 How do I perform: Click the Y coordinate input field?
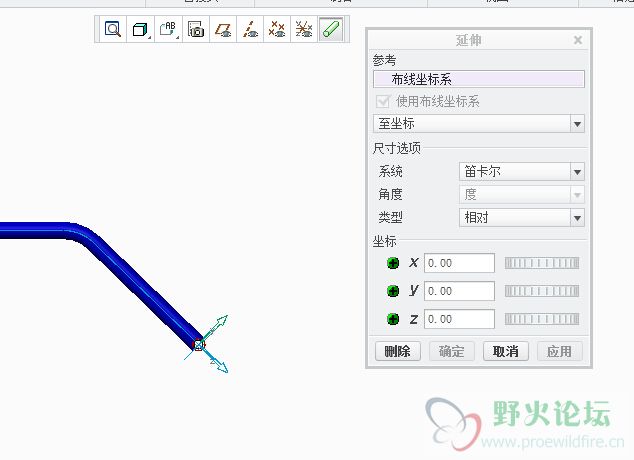[x=459, y=291]
